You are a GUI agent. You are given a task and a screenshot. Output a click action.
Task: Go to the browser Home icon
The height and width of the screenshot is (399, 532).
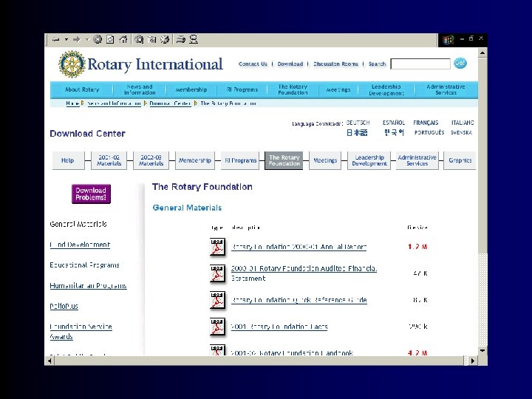(x=123, y=40)
